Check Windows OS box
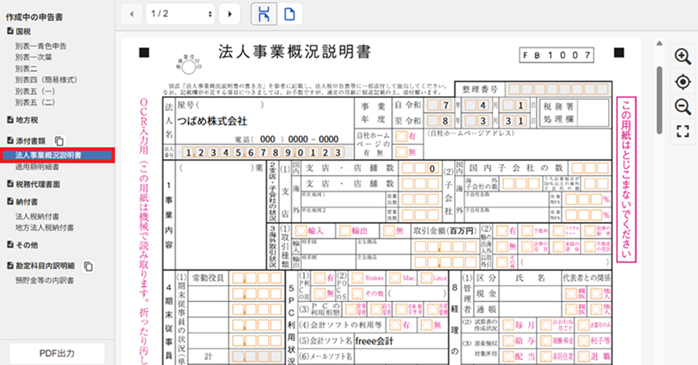Image resolution: width=698 pixels, height=365 pixels. pos(357,279)
